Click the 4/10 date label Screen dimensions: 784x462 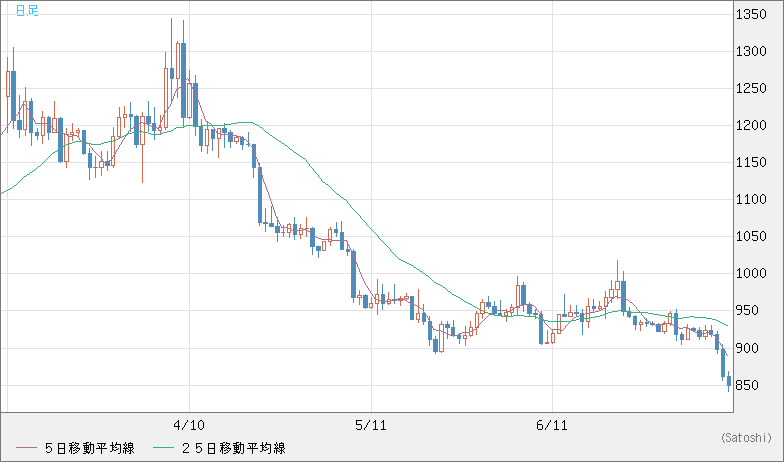click(189, 425)
